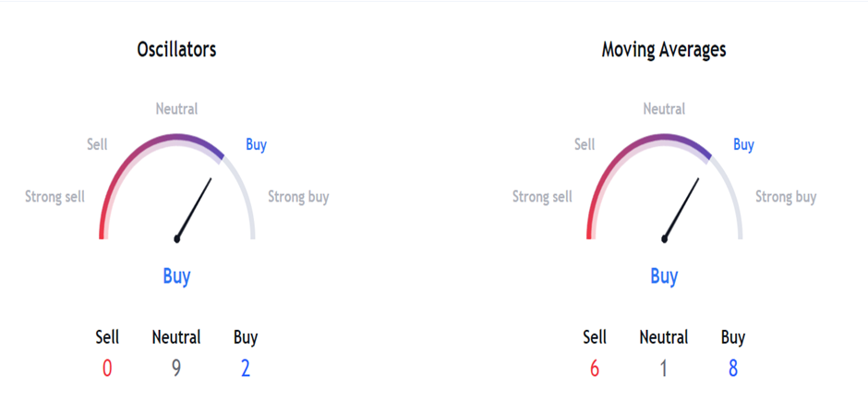The image size is (868, 402).
Task: Click the Oscillators Sell count of 0
Action: [x=107, y=368]
